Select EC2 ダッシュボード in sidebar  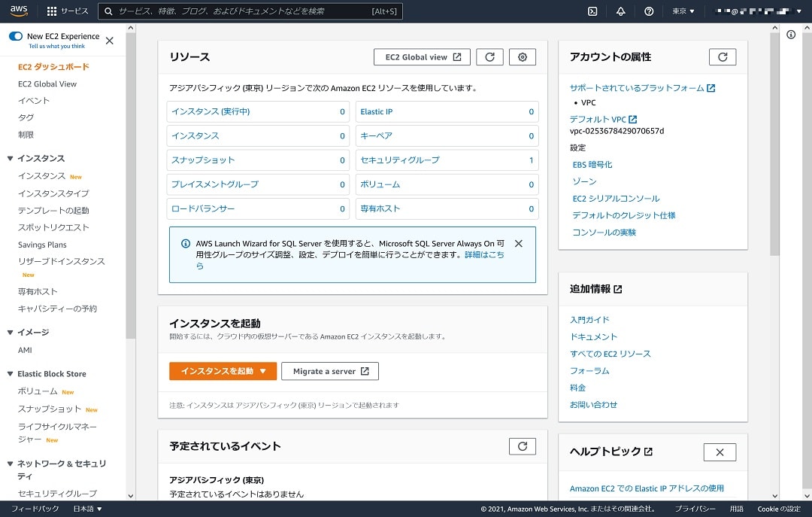53,67
